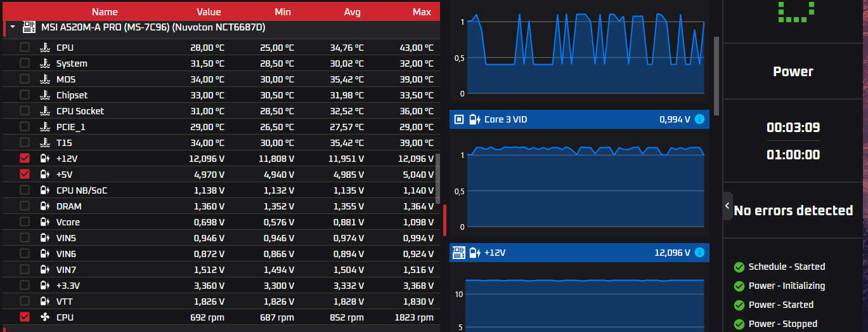Screen dimensions: 868x332
Task: Click the voltage icon of the +5V row
Action: (x=45, y=174)
